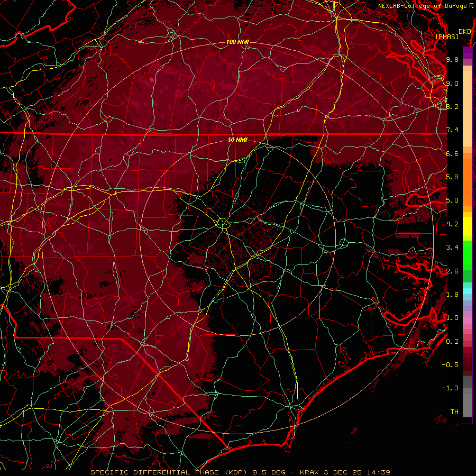Select the 2.6 value on color scale

[452, 271]
